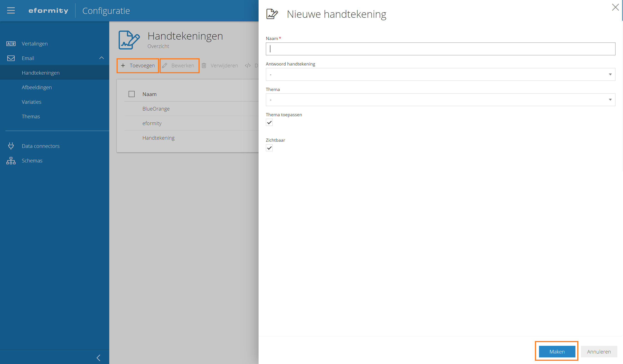Screen dimensions: 623x364
Task: Click the trash icon for Verwijderen
Action: pos(204,66)
